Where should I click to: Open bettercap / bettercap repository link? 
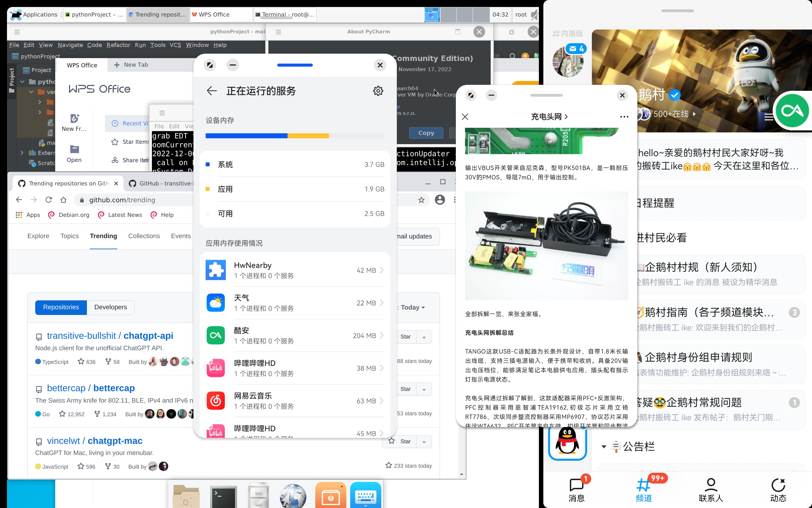(x=91, y=388)
